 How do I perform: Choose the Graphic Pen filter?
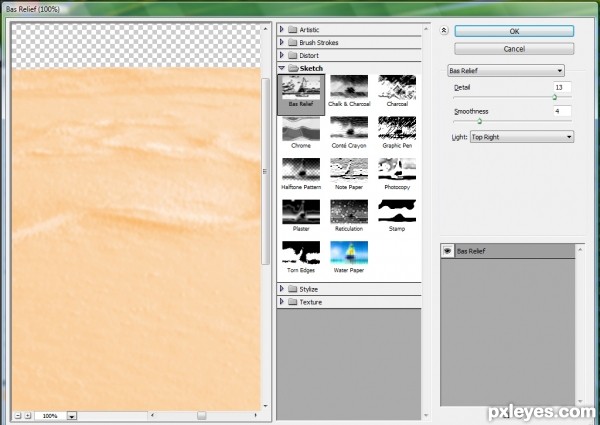click(x=397, y=133)
